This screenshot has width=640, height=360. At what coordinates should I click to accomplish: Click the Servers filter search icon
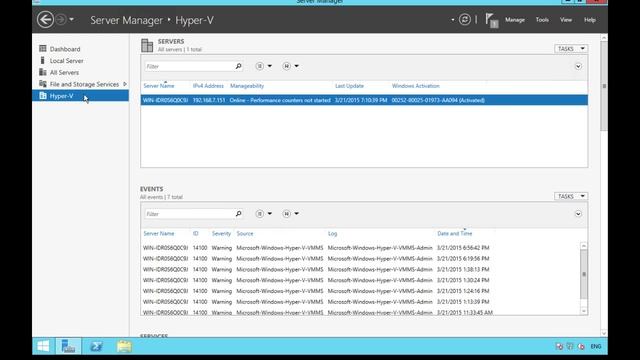click(x=238, y=66)
